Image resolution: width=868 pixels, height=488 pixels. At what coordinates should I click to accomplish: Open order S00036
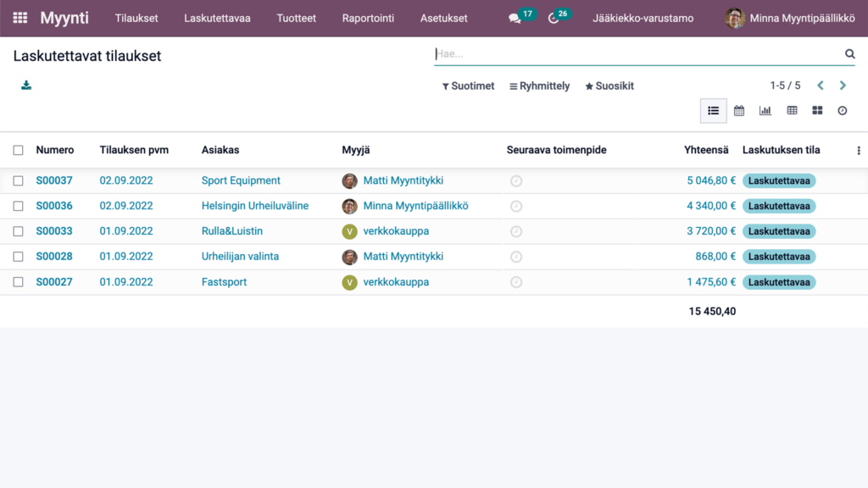click(x=54, y=206)
